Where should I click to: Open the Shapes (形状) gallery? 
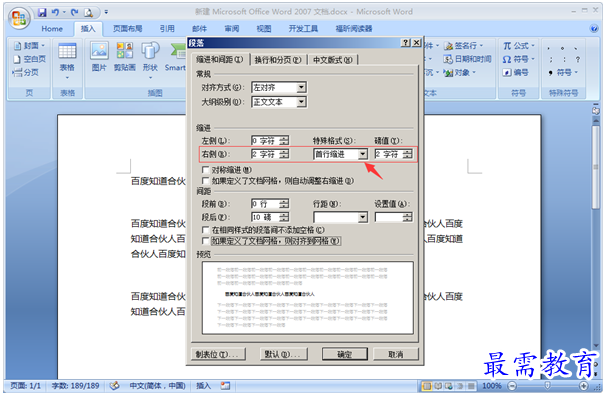coord(150,60)
